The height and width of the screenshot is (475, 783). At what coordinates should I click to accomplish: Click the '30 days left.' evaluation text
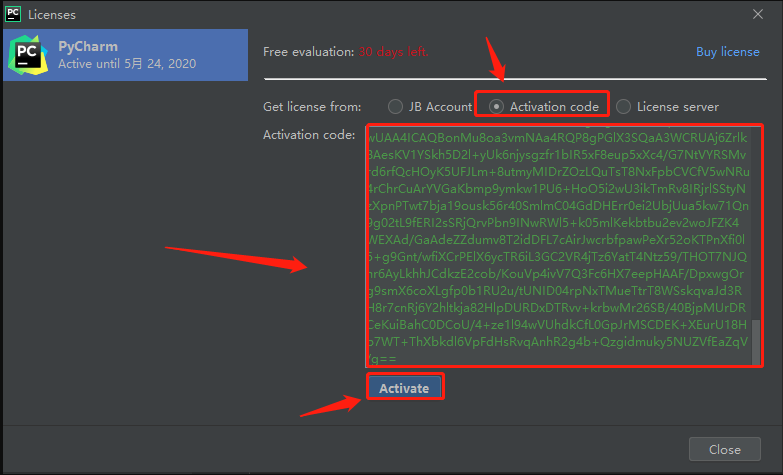click(393, 52)
